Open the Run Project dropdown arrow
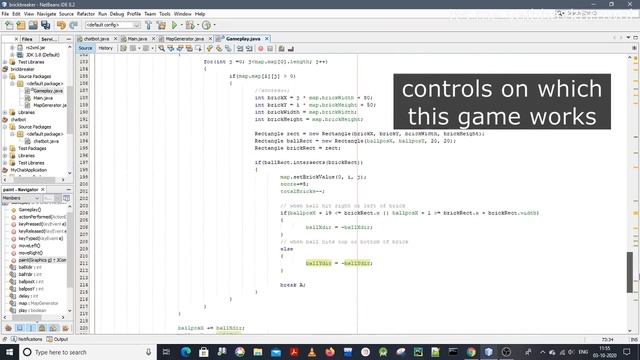Screen dimensions: 640x360 click(181, 25)
